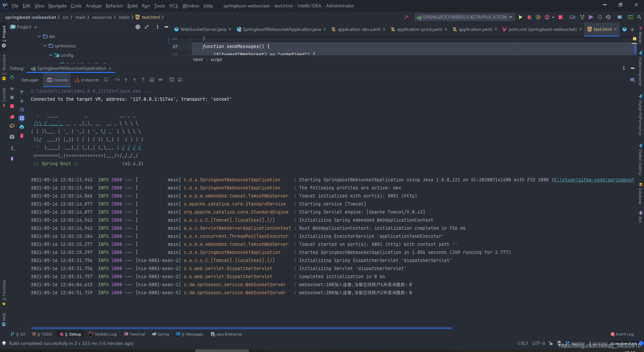Click Get Thread Dump camera icon
This screenshot has width=644, height=352.
click(12, 137)
